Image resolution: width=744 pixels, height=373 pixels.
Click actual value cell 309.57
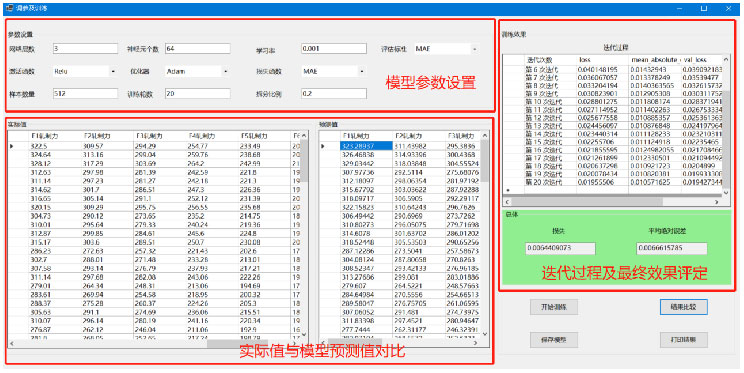tap(93, 146)
